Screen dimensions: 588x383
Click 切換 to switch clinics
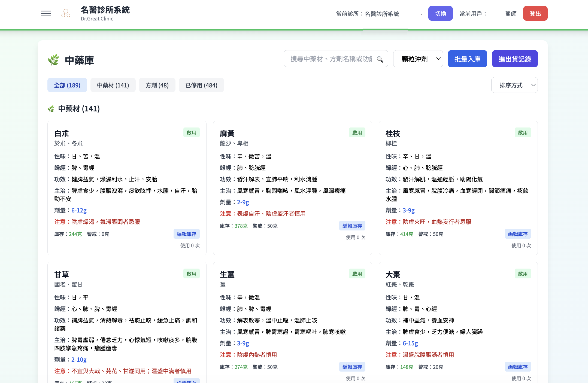440,13
